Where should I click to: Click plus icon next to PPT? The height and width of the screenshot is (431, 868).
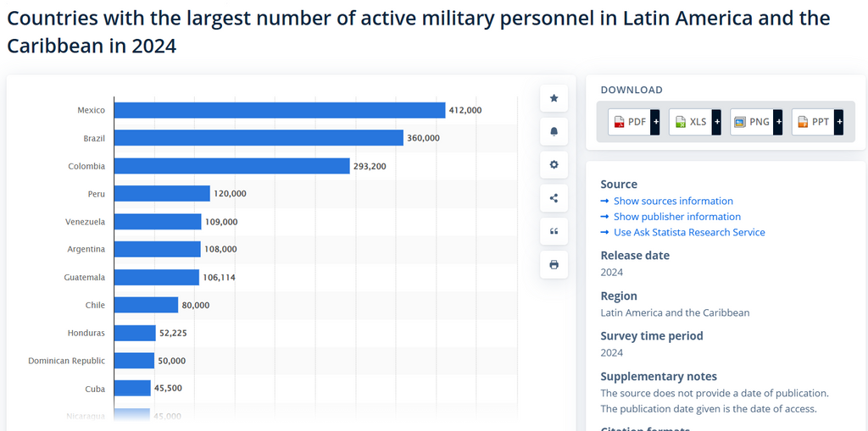click(838, 122)
